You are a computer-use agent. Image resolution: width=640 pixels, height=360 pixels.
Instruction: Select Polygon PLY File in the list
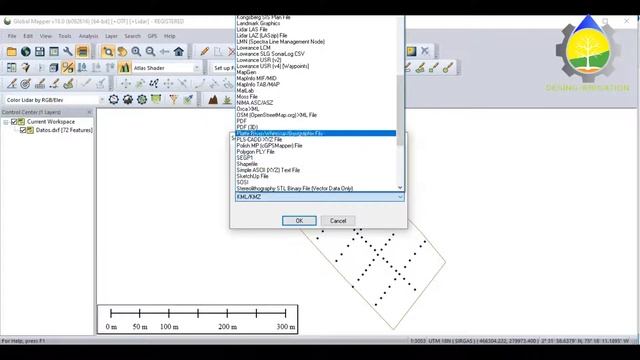coord(316,152)
